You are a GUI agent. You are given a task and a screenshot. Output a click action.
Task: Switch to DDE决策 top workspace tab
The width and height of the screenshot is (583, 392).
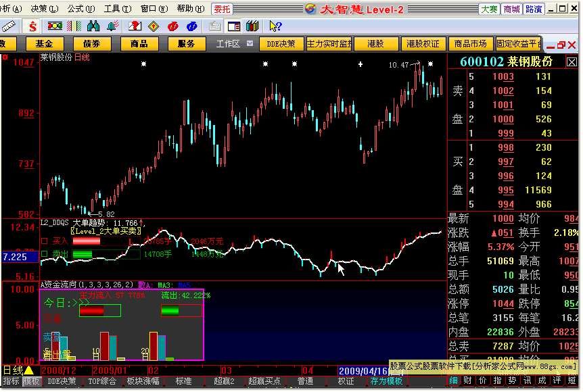point(281,44)
